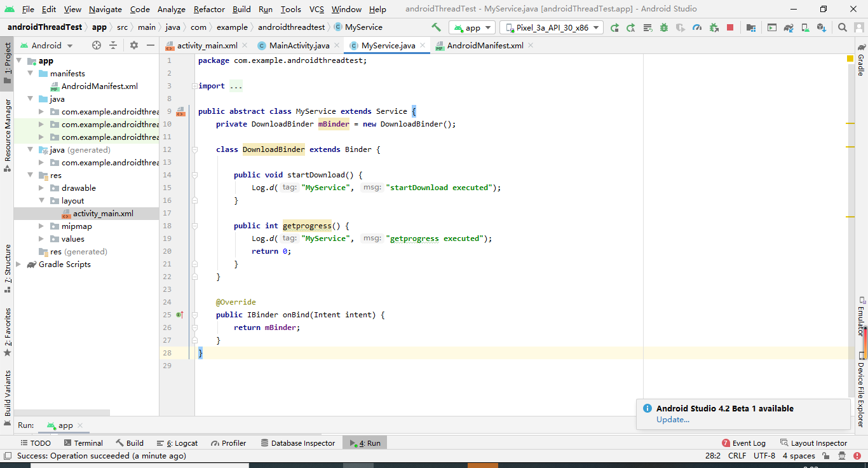Image resolution: width=868 pixels, height=468 pixels.
Task: Open the Refactor menu
Action: point(209,9)
